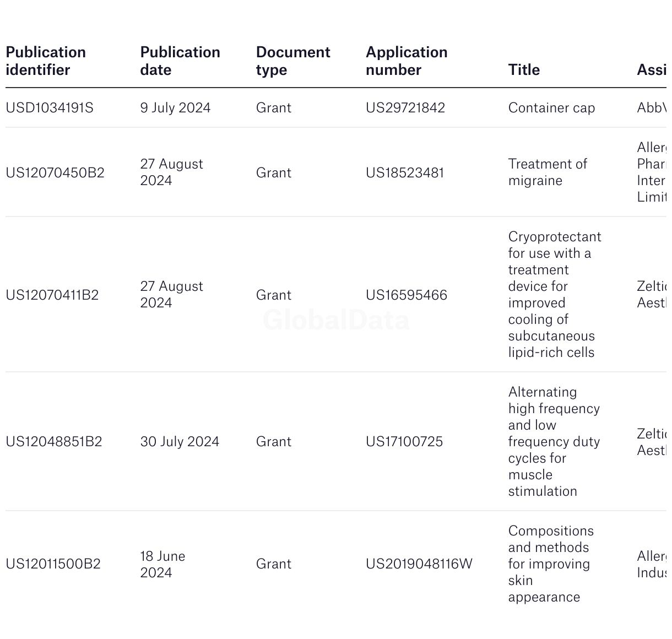672x639 pixels.
Task: Click application number US18523481
Action: pyautogui.click(x=405, y=173)
